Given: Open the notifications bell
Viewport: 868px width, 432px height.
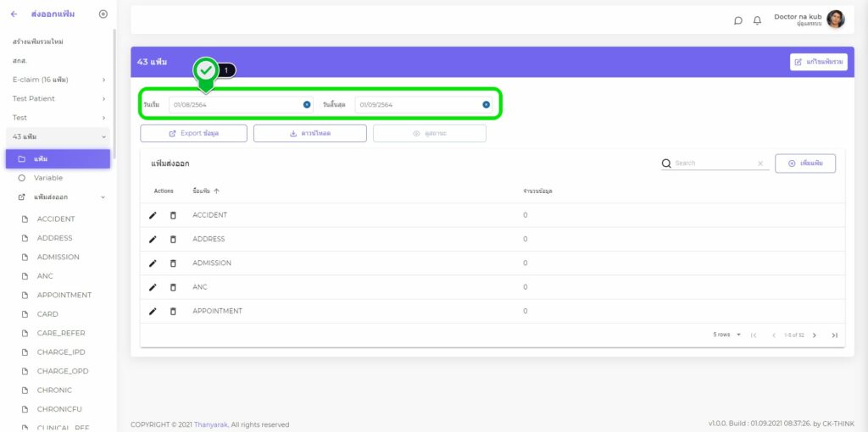Looking at the screenshot, I should coord(757,20).
